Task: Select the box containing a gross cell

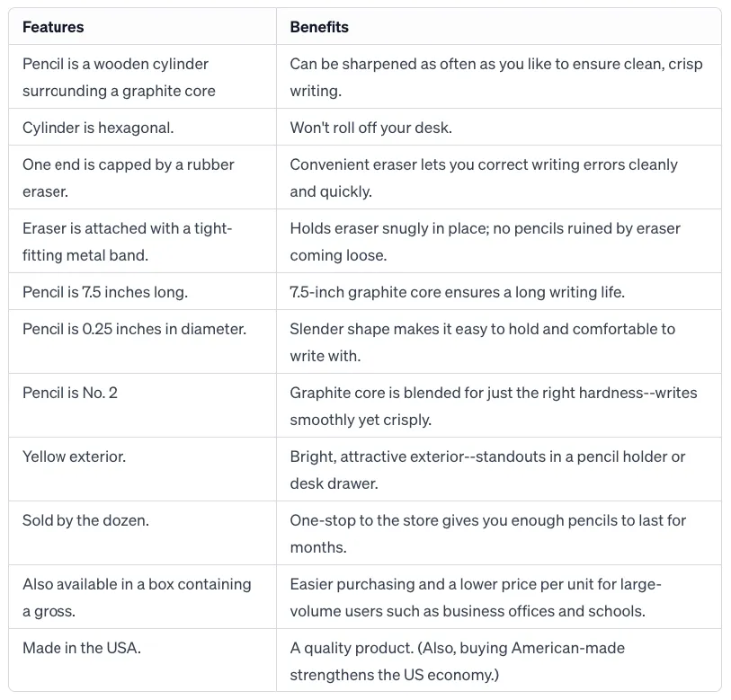Action: click(x=137, y=598)
